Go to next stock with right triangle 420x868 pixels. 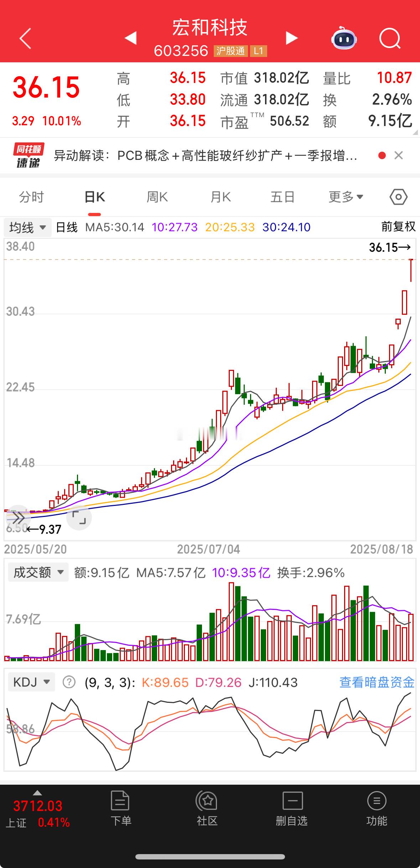pos(292,38)
